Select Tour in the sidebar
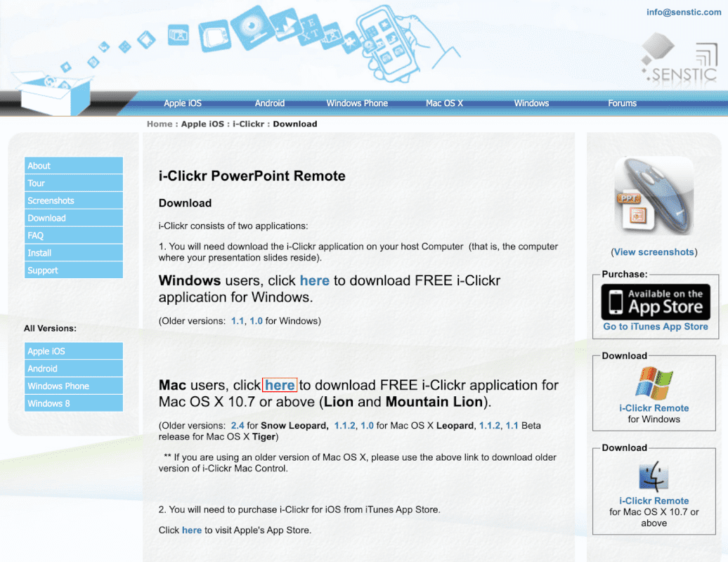 73,183
